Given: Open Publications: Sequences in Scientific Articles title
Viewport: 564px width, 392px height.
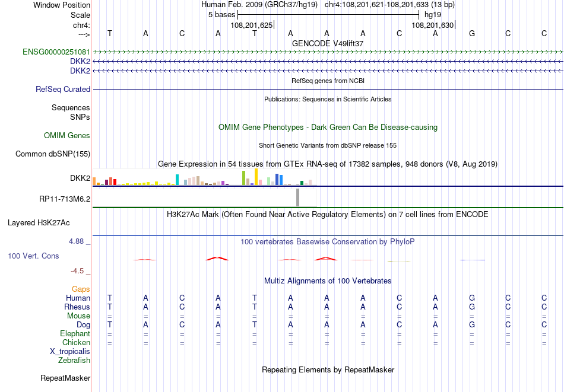Looking at the screenshot, I should 328,99.
